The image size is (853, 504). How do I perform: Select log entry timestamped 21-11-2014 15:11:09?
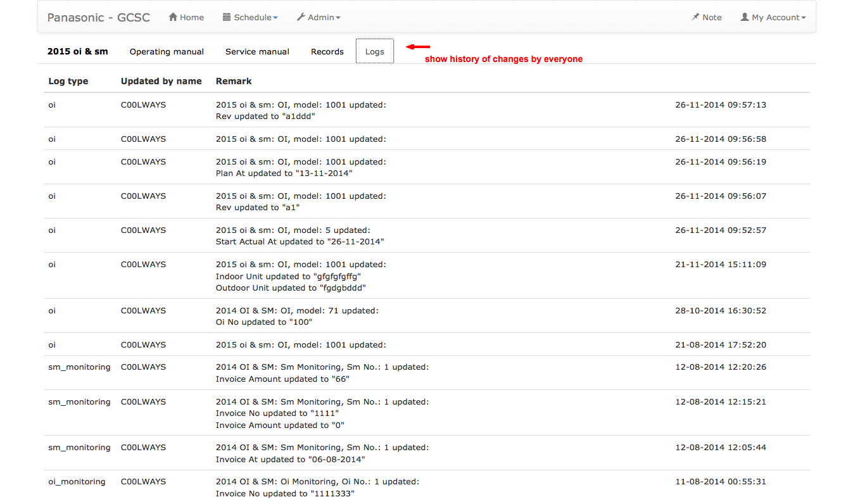point(721,265)
